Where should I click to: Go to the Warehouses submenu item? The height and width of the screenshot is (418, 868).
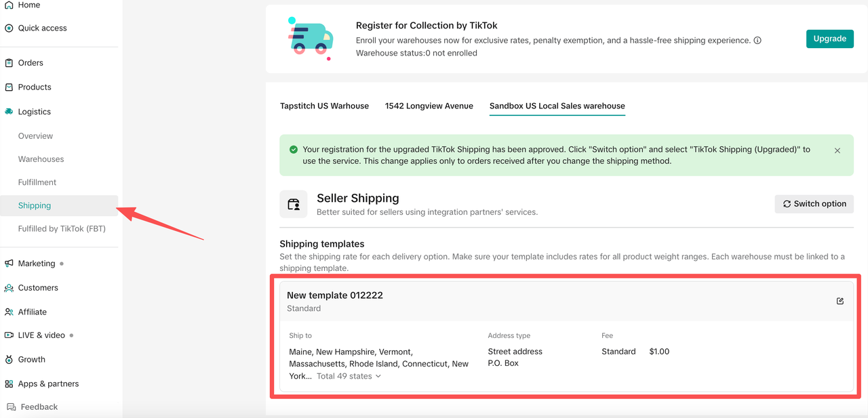(41, 159)
